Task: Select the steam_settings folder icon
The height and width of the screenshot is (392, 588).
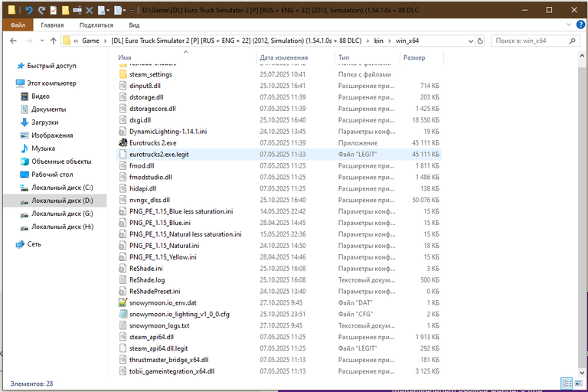Action: pos(122,74)
